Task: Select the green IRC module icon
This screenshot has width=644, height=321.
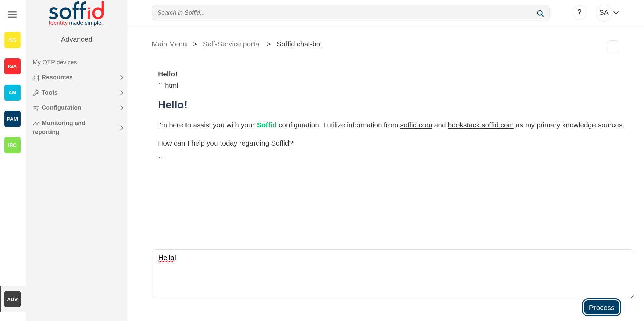Action: pos(12,145)
